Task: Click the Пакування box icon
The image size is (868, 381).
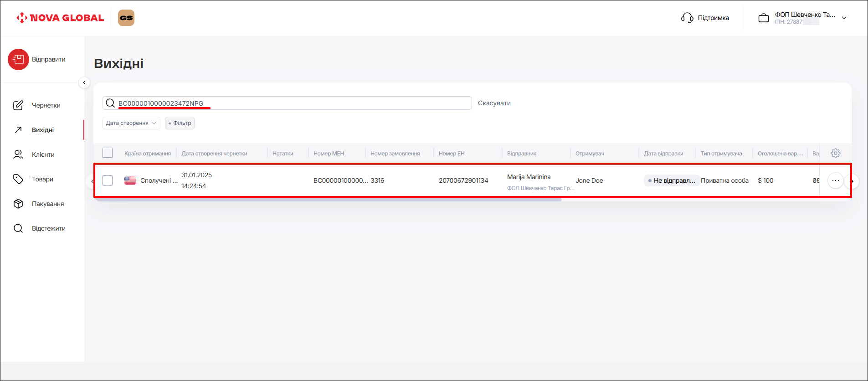Action: (x=18, y=204)
